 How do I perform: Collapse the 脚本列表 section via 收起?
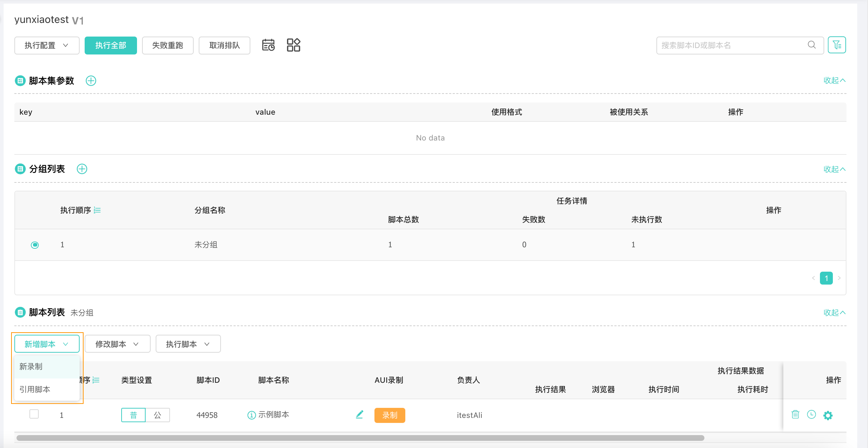coord(834,313)
